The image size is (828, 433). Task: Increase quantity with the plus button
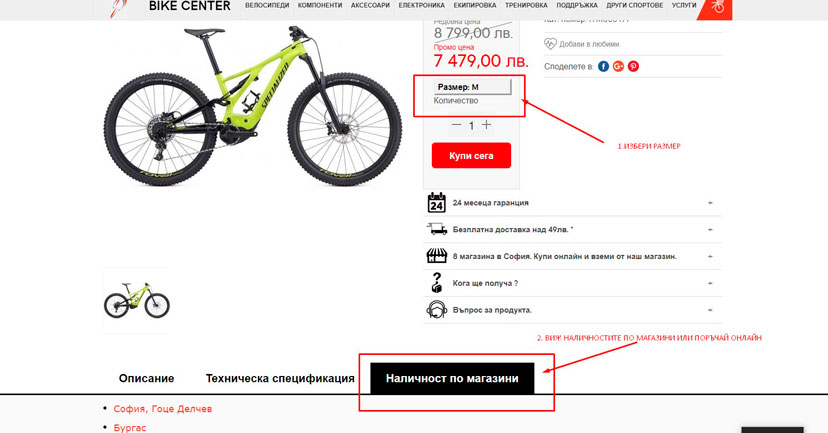(x=486, y=125)
